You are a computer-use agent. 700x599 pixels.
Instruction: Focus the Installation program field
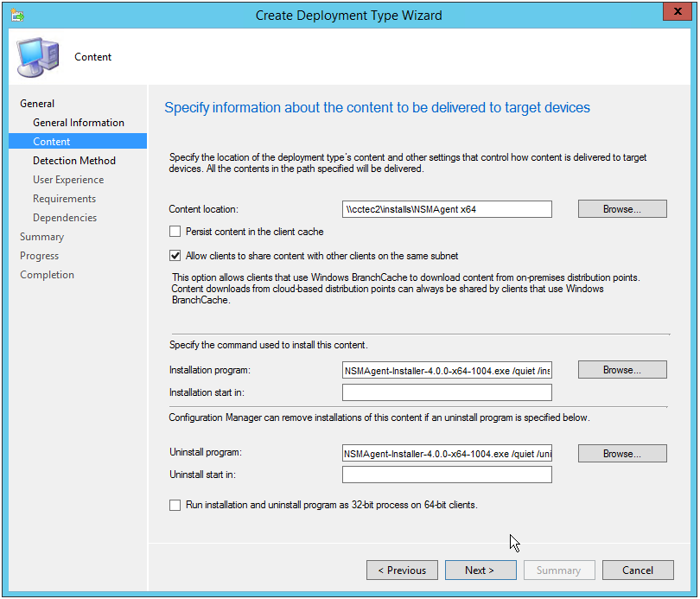pos(447,371)
